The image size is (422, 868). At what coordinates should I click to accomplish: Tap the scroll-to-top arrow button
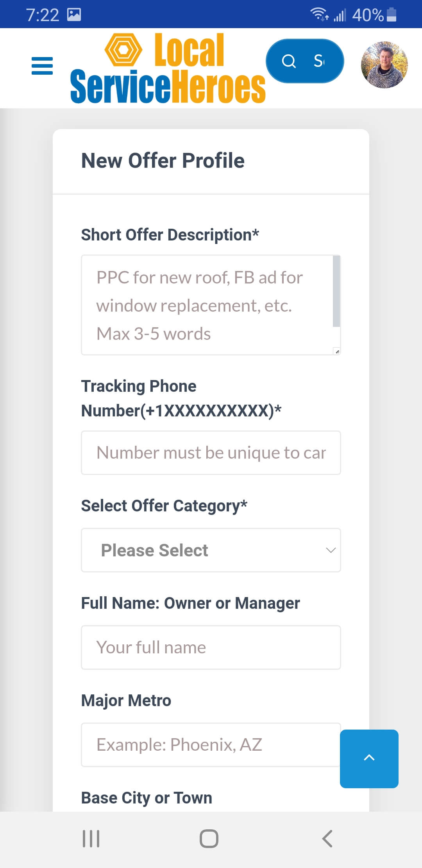tap(369, 759)
